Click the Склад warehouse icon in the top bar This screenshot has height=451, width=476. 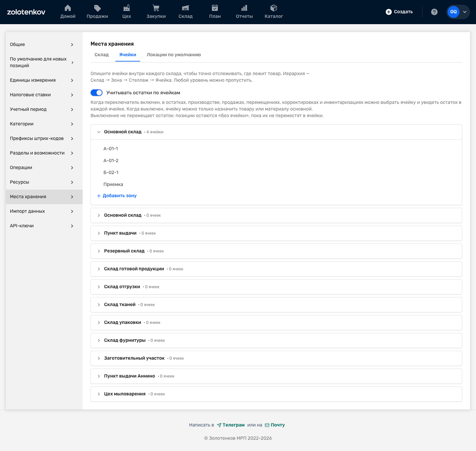(185, 8)
